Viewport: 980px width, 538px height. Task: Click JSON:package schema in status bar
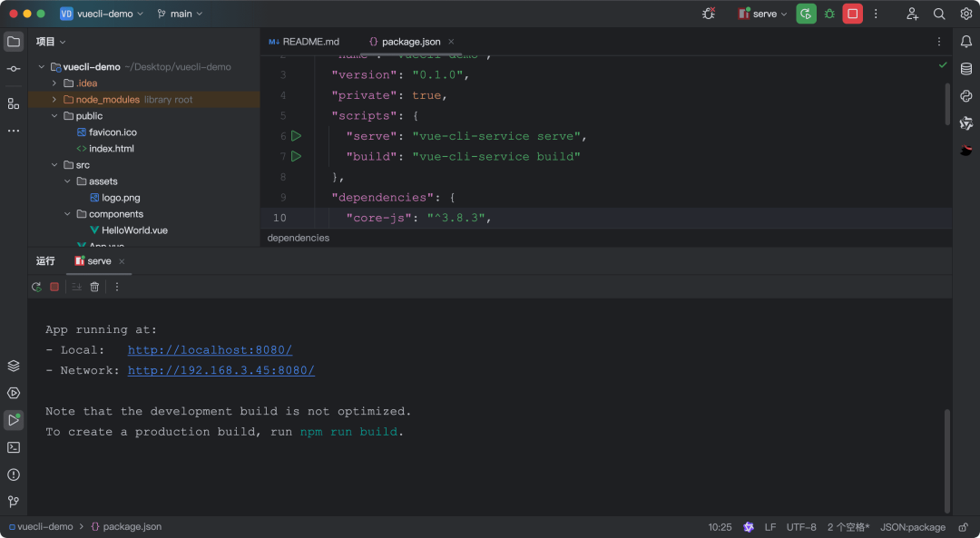pos(913,527)
